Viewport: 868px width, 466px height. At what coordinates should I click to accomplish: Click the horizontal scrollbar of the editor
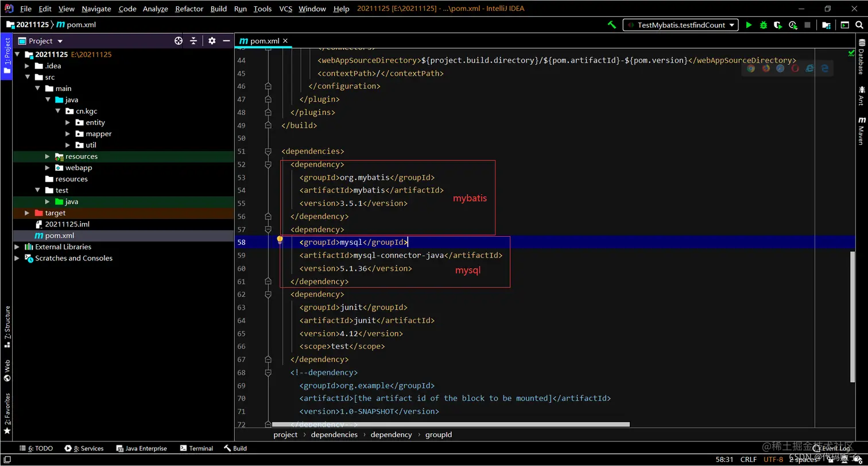tap(451, 425)
